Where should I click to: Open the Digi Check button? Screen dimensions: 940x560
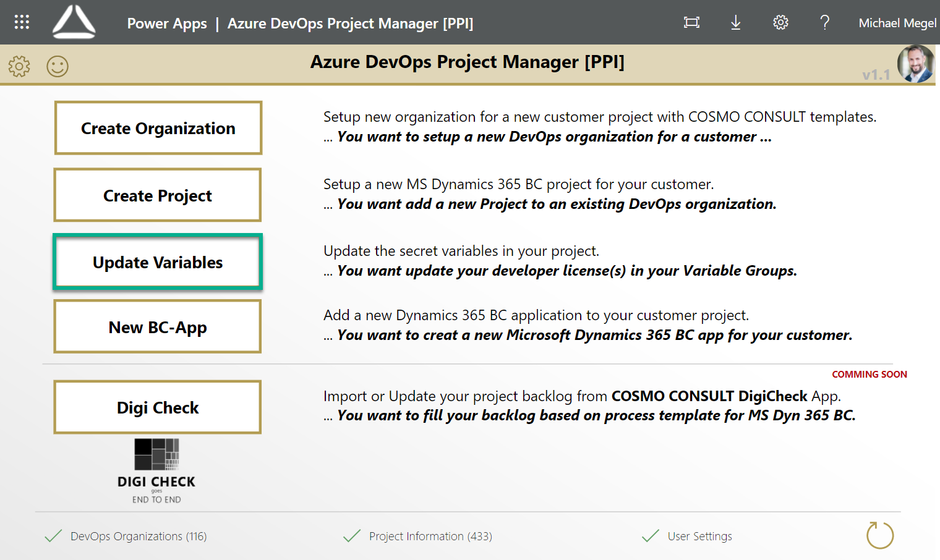click(158, 407)
